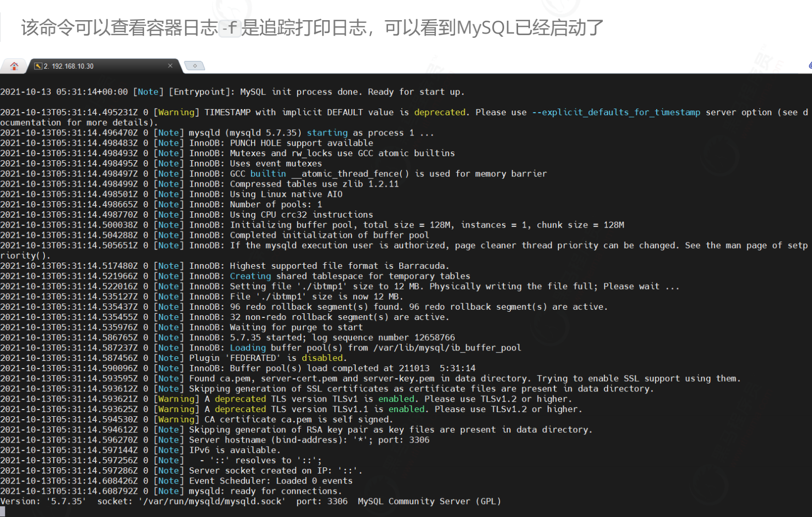Click the socket path '/var/run/mysqld/mysqld.sock'
The width and height of the screenshot is (812, 517).
coord(212,501)
